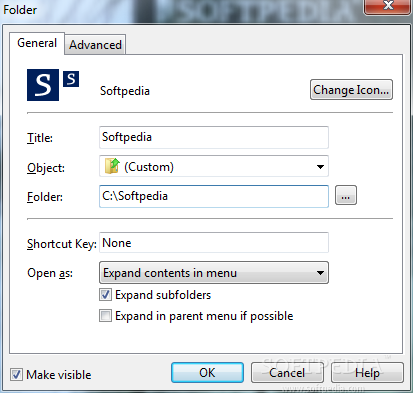Focus the Folder path field

[x=214, y=196]
